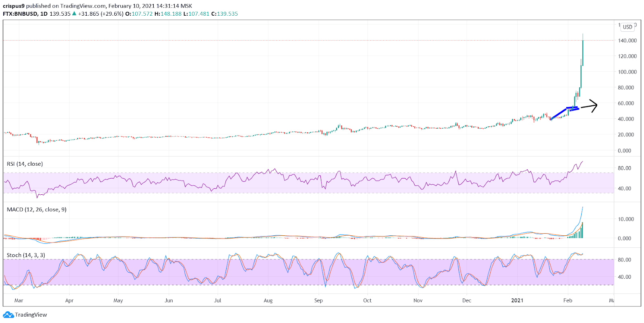This screenshot has width=644, height=323.
Task: Select the FTX:BNBUSD symbol name
Action: (20, 14)
